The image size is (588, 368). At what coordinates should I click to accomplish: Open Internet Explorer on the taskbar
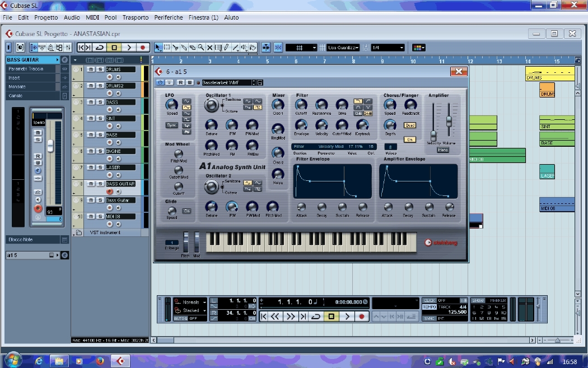39,361
